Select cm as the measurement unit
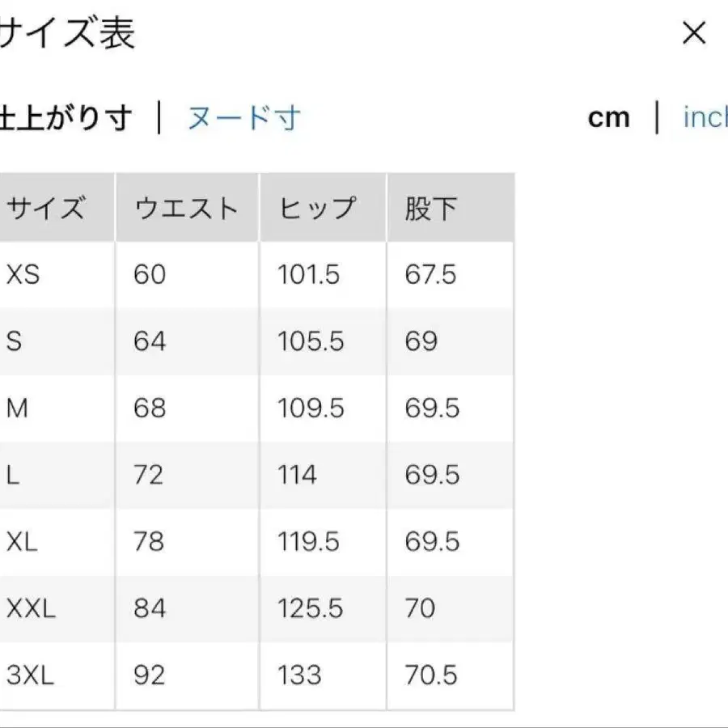The height and width of the screenshot is (728, 728). tap(609, 117)
